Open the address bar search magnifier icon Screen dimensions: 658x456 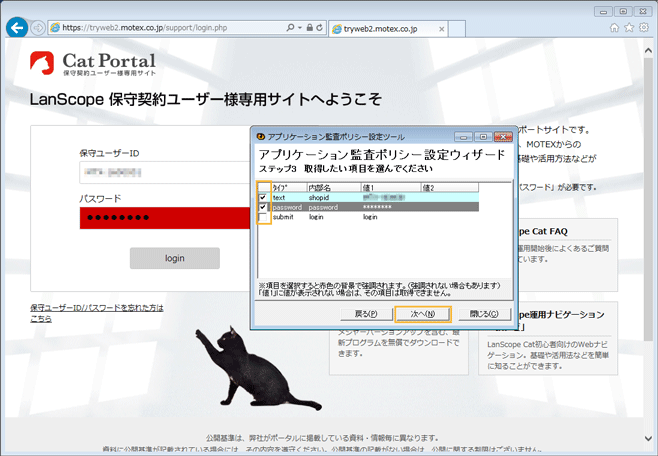tap(290, 28)
